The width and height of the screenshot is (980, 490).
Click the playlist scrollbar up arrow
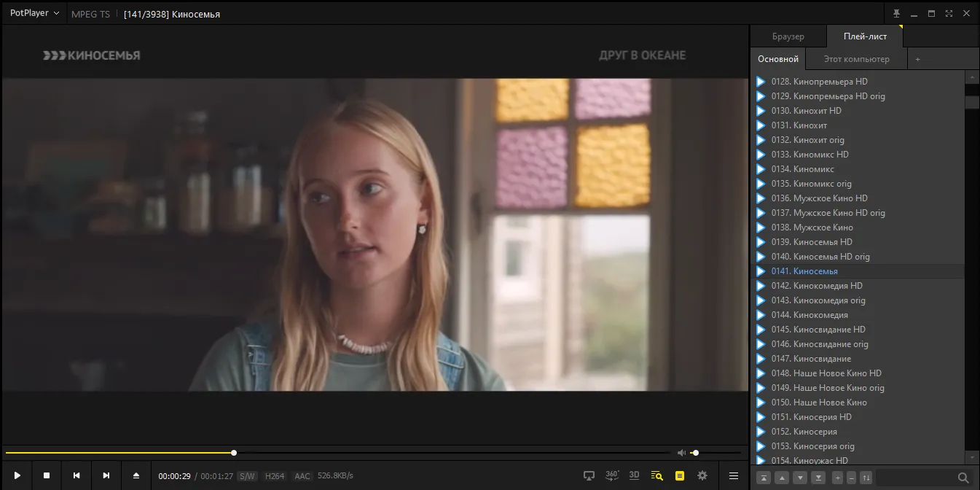pyautogui.click(x=972, y=77)
